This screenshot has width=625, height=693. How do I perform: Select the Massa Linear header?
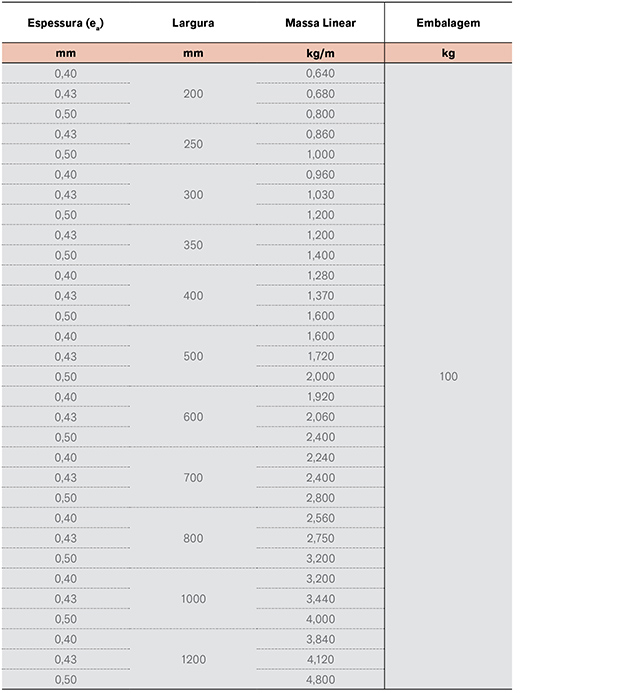(320, 23)
